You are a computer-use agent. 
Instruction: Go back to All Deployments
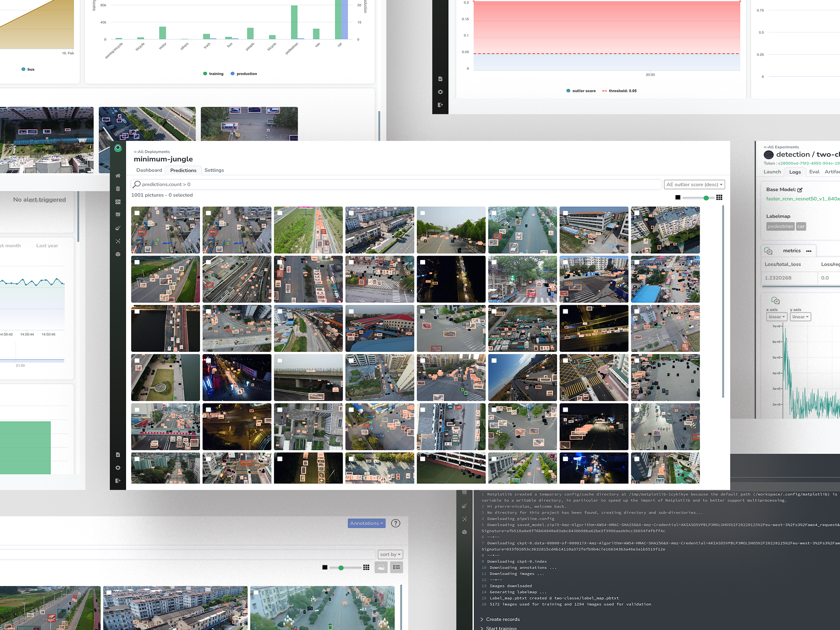151,152
